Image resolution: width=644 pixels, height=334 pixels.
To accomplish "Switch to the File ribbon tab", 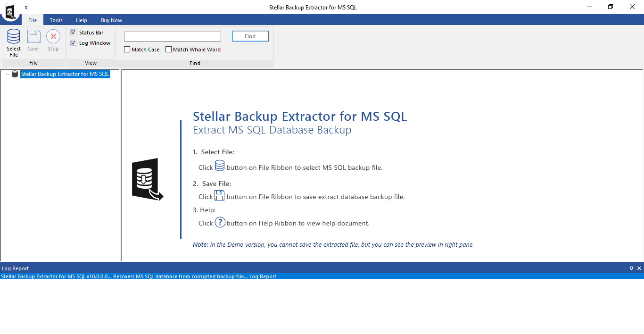I will 33,20.
